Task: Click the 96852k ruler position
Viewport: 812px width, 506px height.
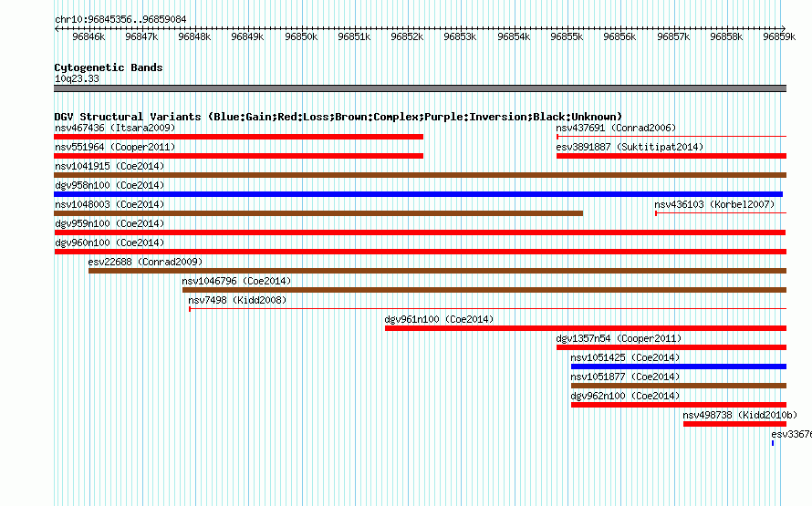Action: (407, 36)
